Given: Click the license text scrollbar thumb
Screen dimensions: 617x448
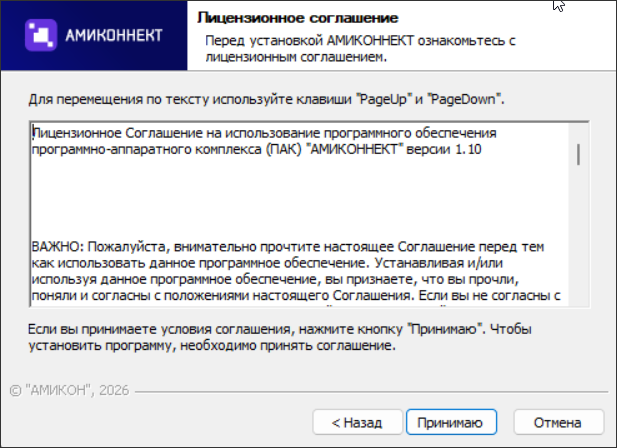Looking at the screenshot, I should pos(578,153).
